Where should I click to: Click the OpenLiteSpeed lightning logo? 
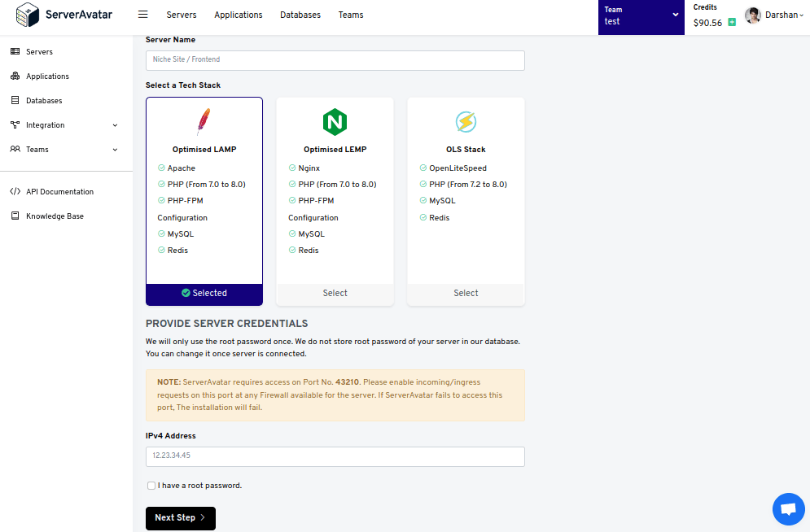pyautogui.click(x=466, y=122)
